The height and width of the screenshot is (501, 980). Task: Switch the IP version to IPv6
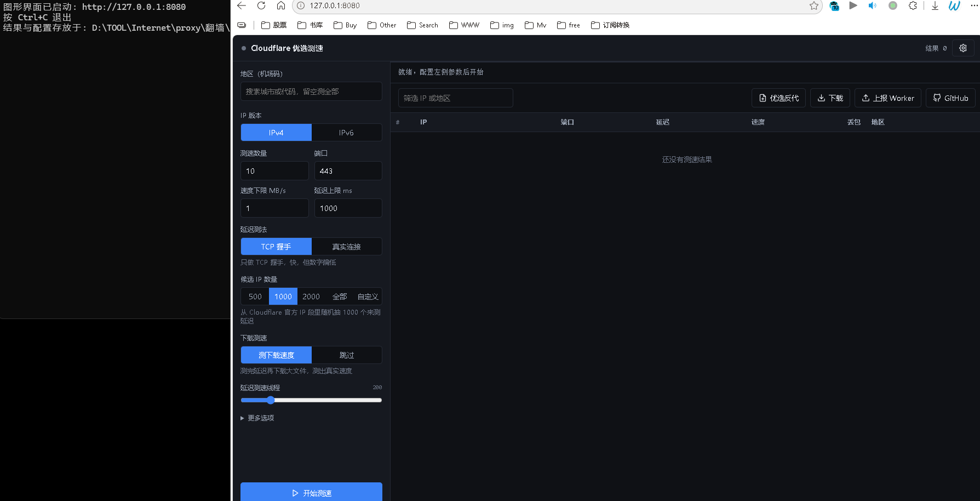(x=346, y=133)
